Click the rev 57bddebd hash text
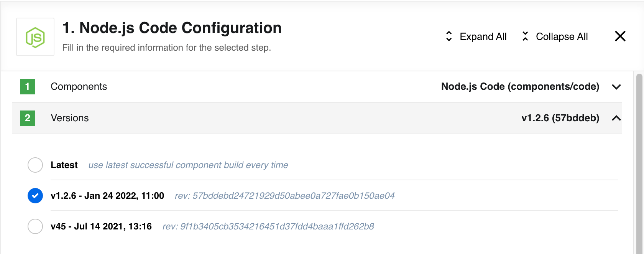Image resolution: width=644 pixels, height=254 pixels. [x=284, y=196]
